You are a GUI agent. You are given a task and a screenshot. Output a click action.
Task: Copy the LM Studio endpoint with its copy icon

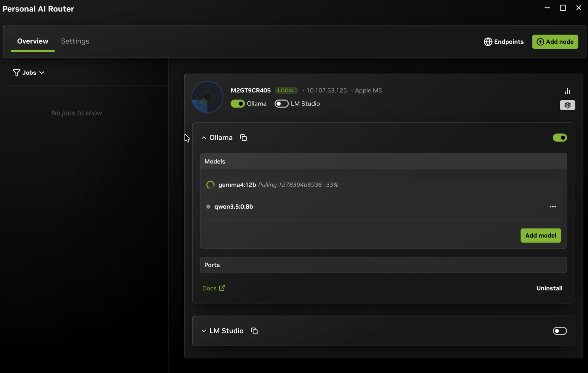(x=254, y=331)
